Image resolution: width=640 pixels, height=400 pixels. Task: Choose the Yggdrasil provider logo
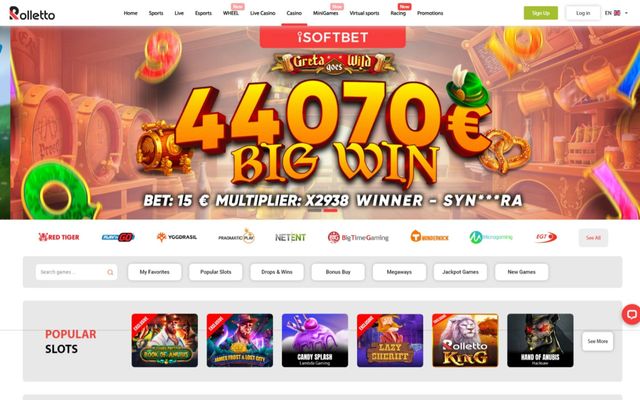pos(177,237)
